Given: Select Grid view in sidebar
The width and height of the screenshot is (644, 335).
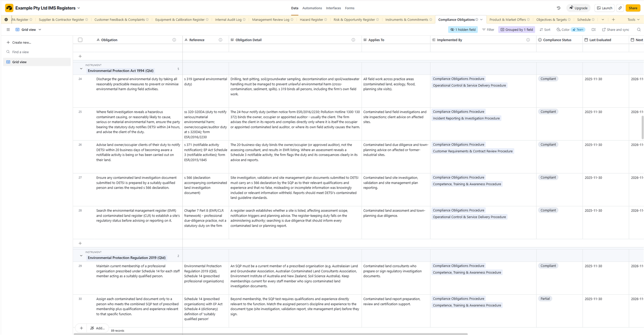Looking at the screenshot, I should 37,62.
